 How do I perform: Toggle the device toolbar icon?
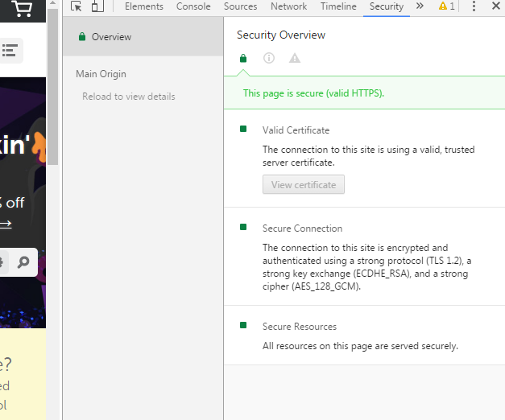click(x=97, y=6)
